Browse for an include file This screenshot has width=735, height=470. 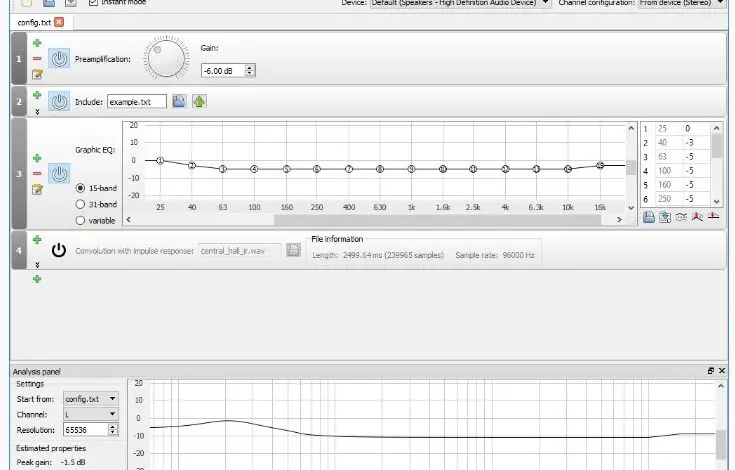pyautogui.click(x=179, y=101)
